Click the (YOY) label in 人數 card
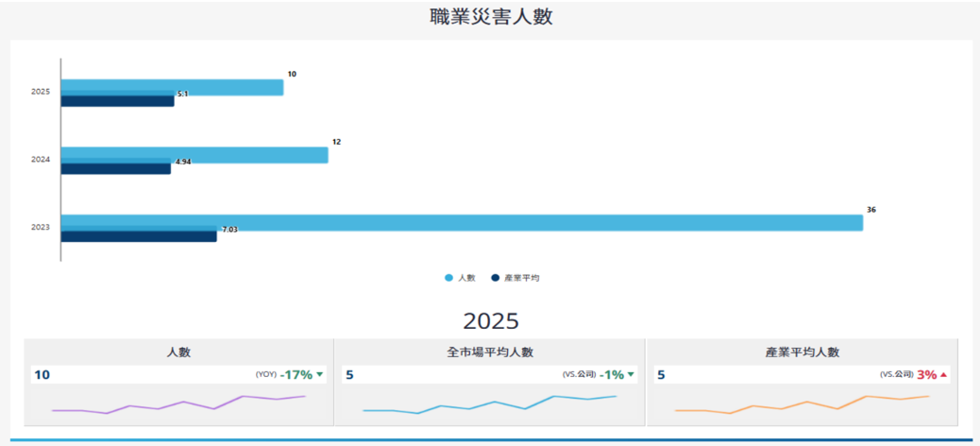The image size is (980, 446). click(265, 375)
